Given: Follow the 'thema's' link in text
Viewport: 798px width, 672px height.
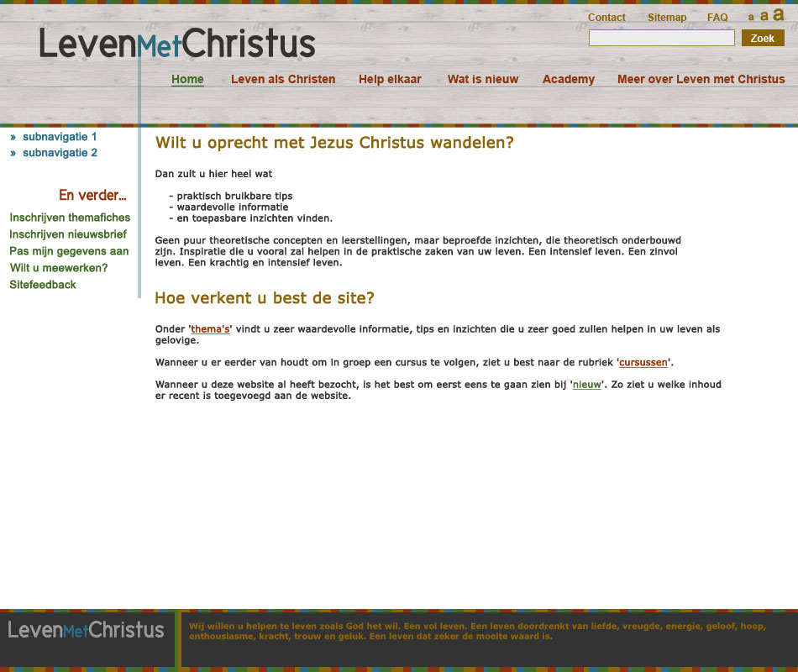Looking at the screenshot, I should (210, 329).
